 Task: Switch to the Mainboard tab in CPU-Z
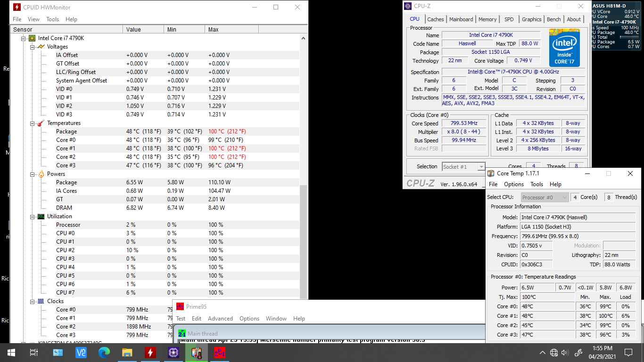pos(461,19)
